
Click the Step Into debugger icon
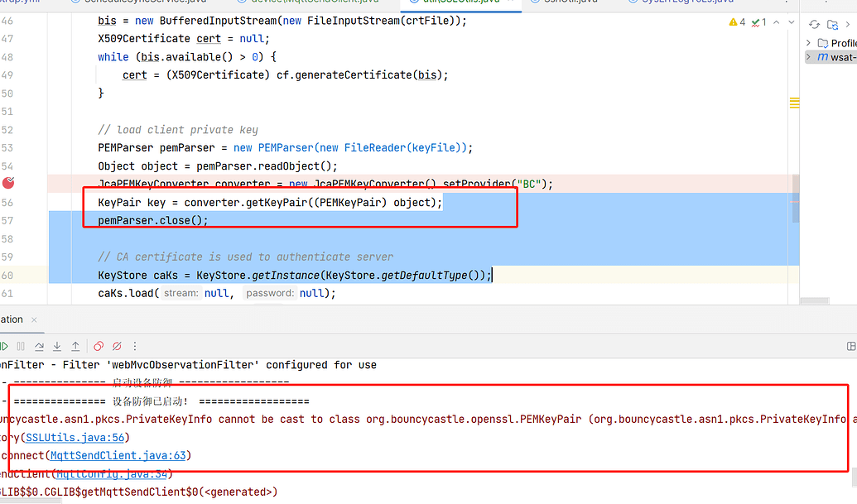point(58,346)
